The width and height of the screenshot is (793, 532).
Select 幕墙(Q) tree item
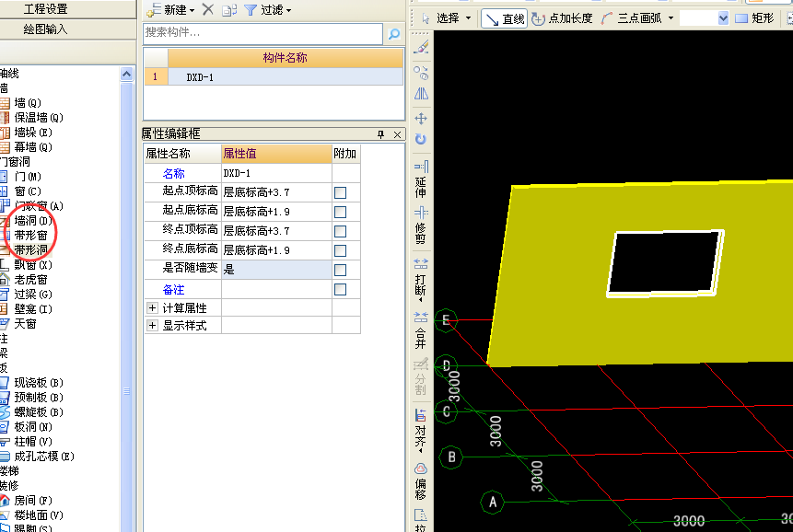click(33, 147)
